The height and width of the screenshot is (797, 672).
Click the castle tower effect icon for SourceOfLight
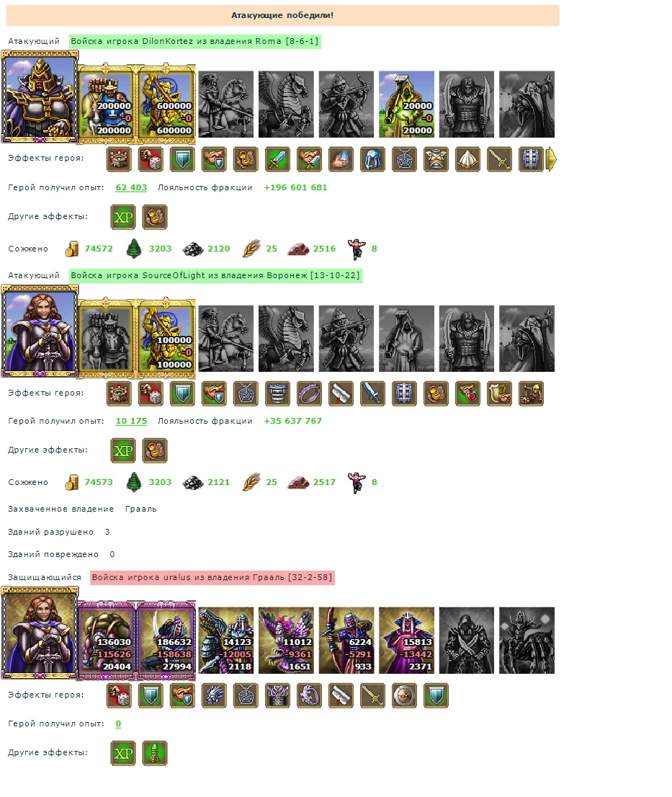(x=119, y=393)
